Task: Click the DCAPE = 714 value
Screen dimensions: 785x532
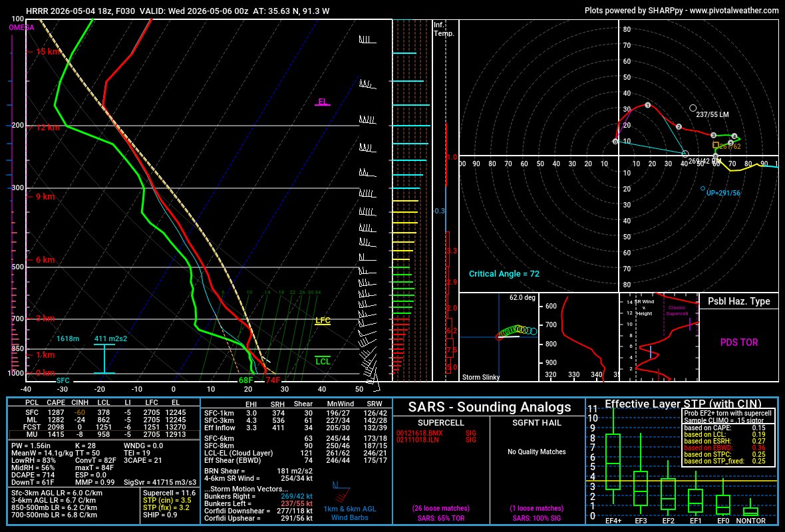Action: point(33,475)
